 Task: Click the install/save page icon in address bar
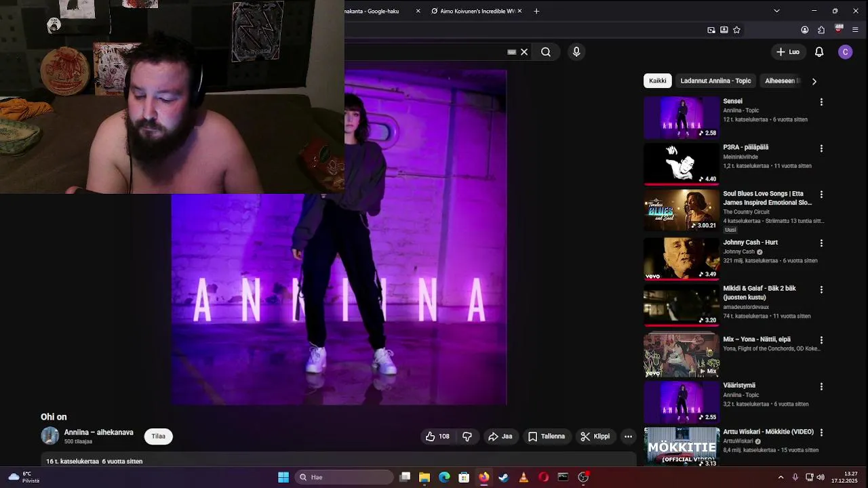click(x=724, y=30)
